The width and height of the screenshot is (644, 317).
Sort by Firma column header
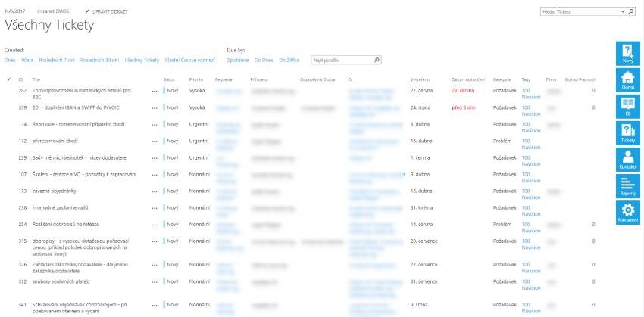[x=551, y=79]
